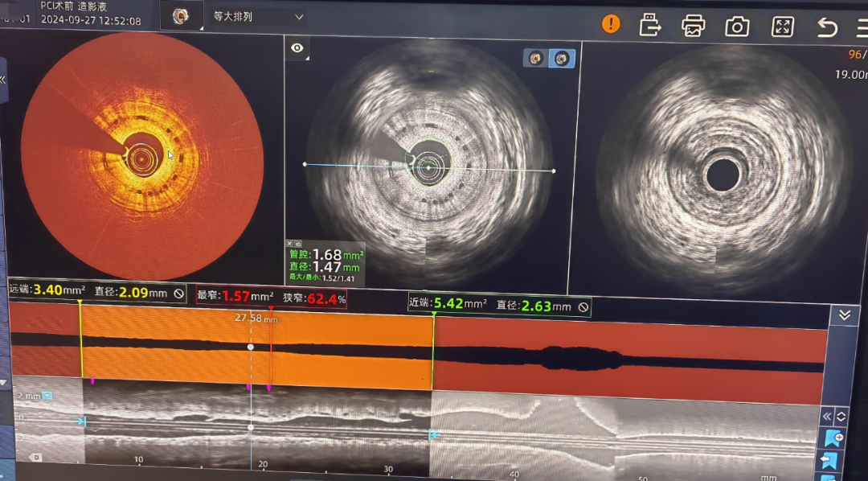Capture a snapshot with the camera icon

pyautogui.click(x=737, y=27)
